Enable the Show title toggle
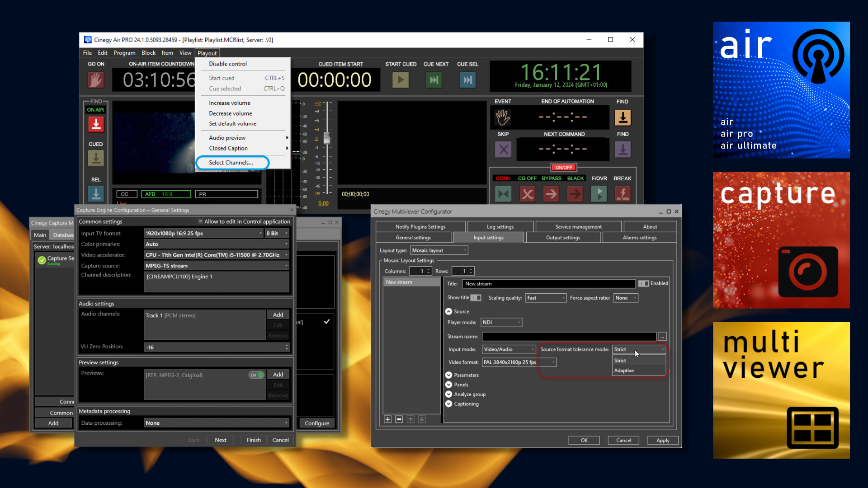Screen dimensions: 868x488 [476, 298]
